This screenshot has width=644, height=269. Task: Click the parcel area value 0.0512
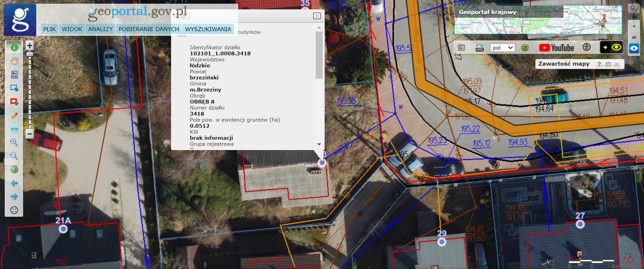tap(200, 126)
